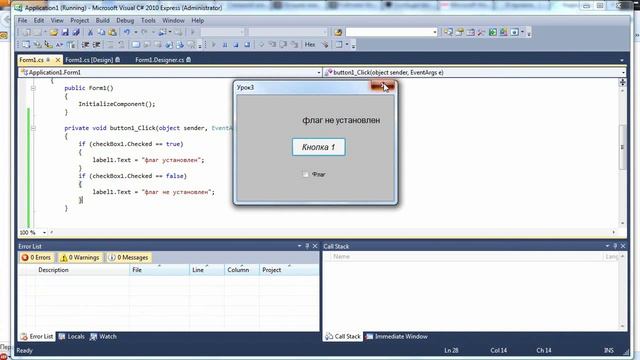Image resolution: width=640 pixels, height=360 pixels.
Task: Open the Project menu
Action: coord(80,20)
